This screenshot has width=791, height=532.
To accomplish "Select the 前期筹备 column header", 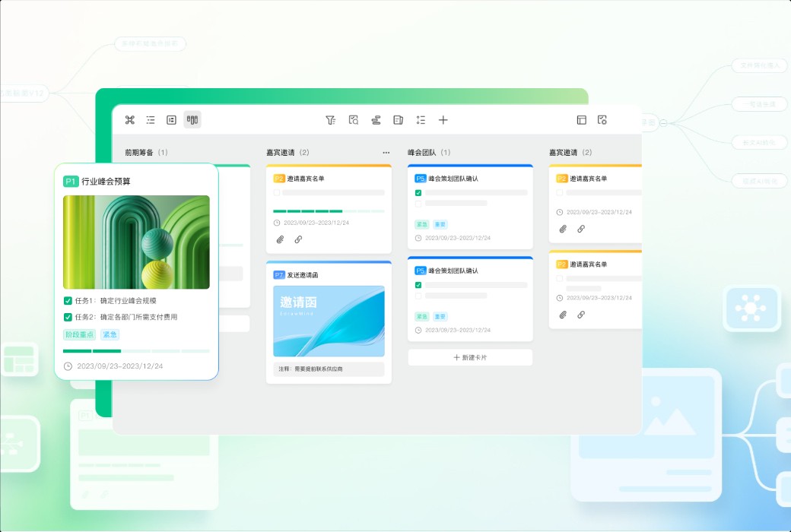I will click(138, 151).
